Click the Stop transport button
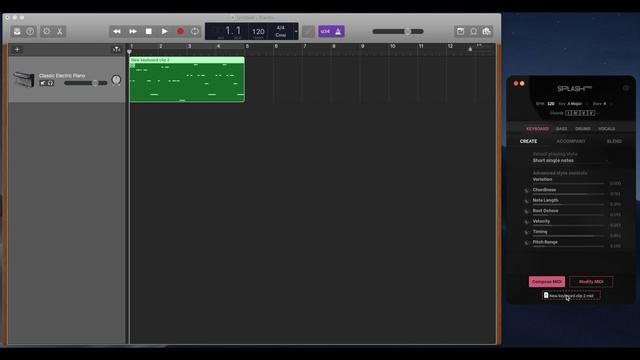Viewport: 640px width, 360px height. tap(149, 31)
